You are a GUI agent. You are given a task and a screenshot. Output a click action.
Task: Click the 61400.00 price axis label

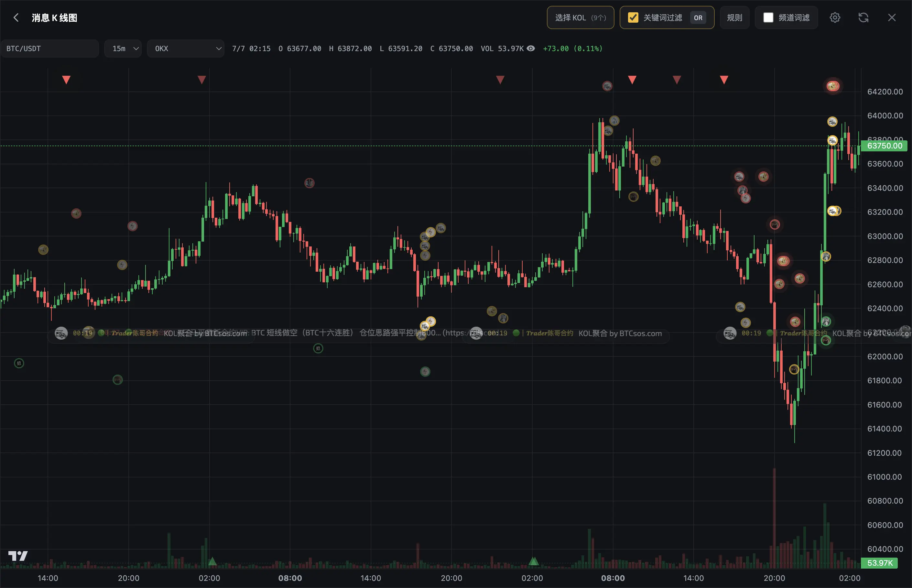coord(885,429)
